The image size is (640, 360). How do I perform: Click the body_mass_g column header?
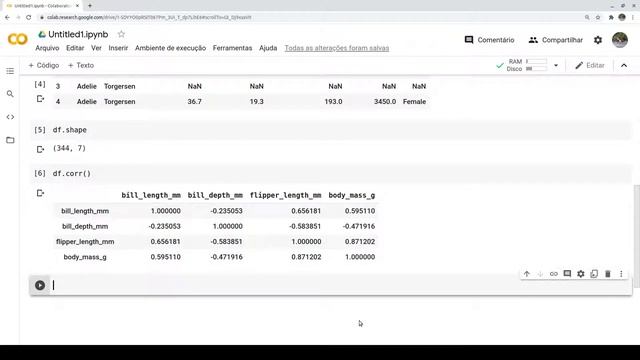(x=351, y=195)
